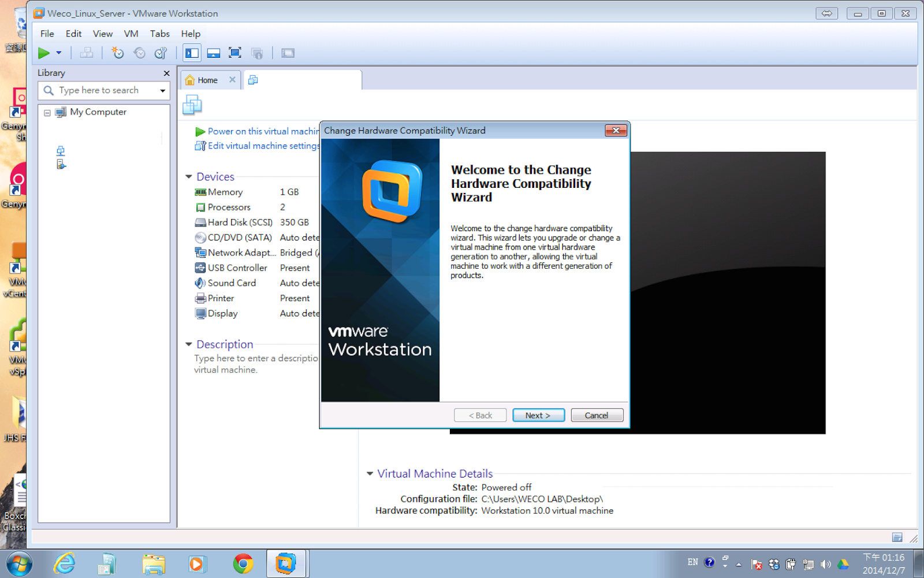The image size is (924, 578).
Task: Toggle the Library sidebar view button
Action: 192,53
